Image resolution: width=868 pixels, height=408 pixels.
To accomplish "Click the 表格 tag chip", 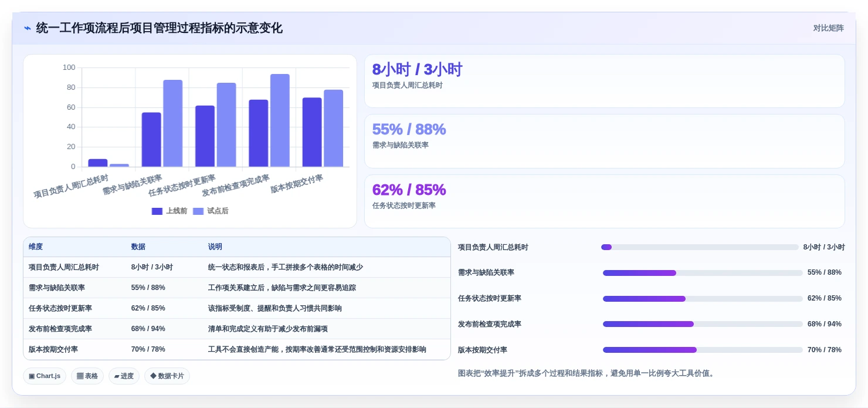I will (x=87, y=376).
